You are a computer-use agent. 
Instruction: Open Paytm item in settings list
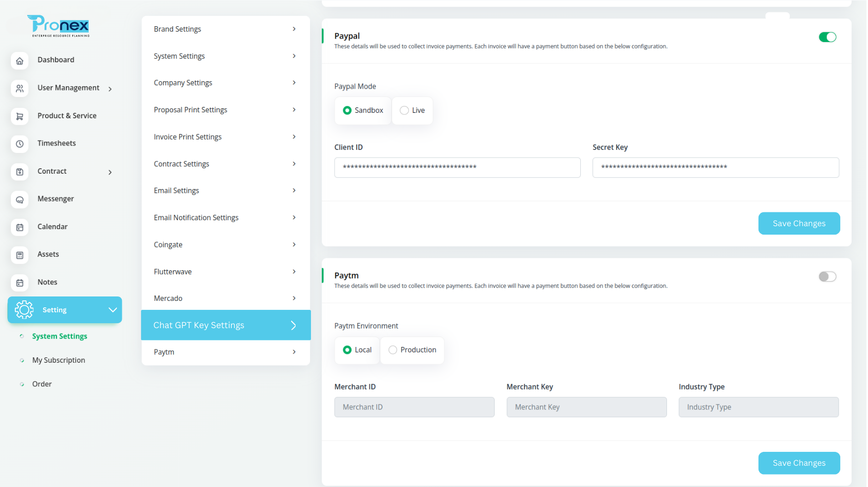(226, 352)
